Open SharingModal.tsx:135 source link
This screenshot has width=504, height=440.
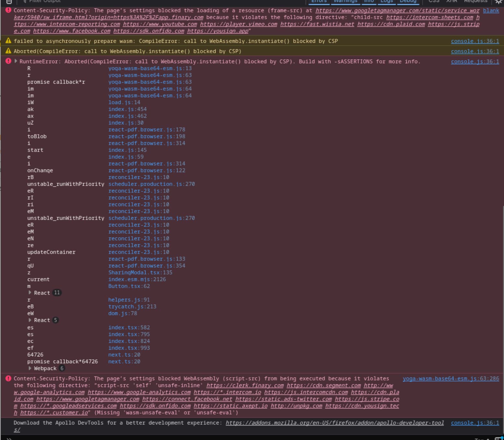140,272
